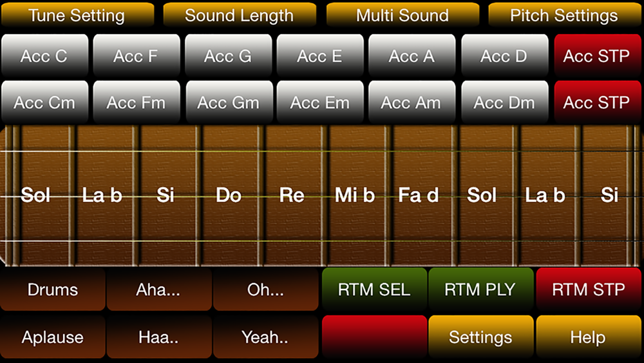The image size is (644, 363).
Task: Trigger the Drums sound
Action: click(53, 289)
